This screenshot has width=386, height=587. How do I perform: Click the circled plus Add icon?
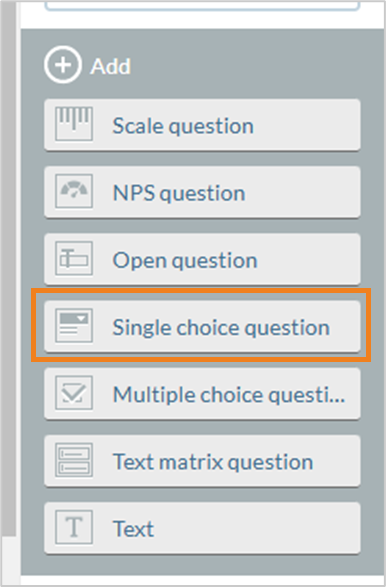coord(63,65)
